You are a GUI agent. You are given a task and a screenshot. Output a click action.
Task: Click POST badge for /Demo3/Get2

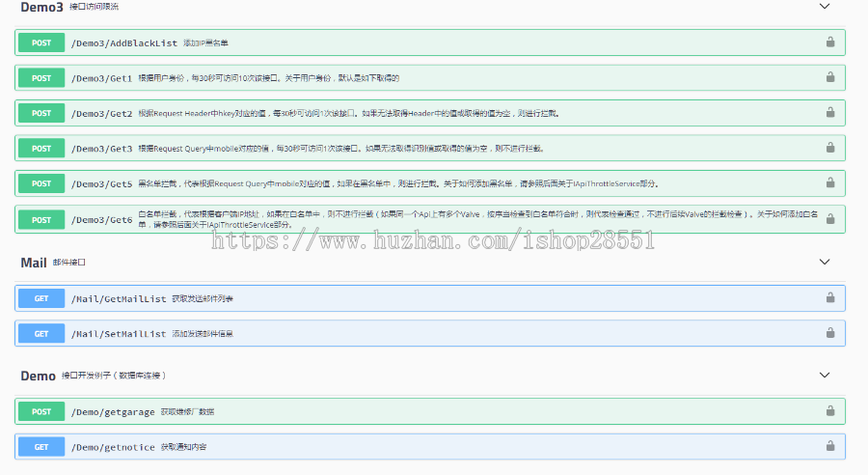click(41, 113)
